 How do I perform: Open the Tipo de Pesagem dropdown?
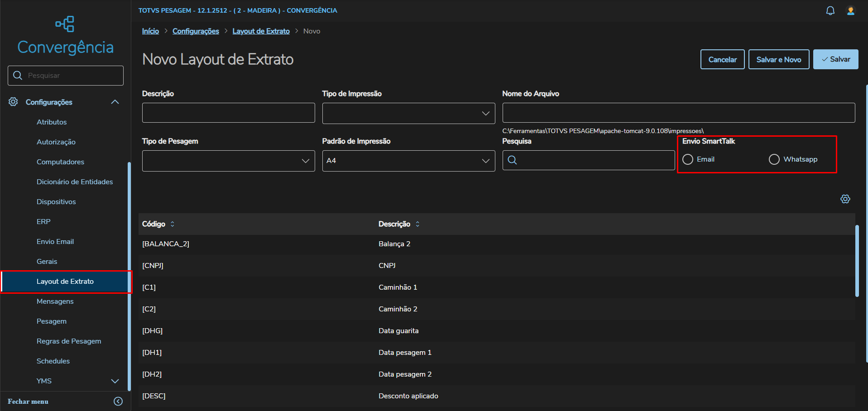(228, 161)
